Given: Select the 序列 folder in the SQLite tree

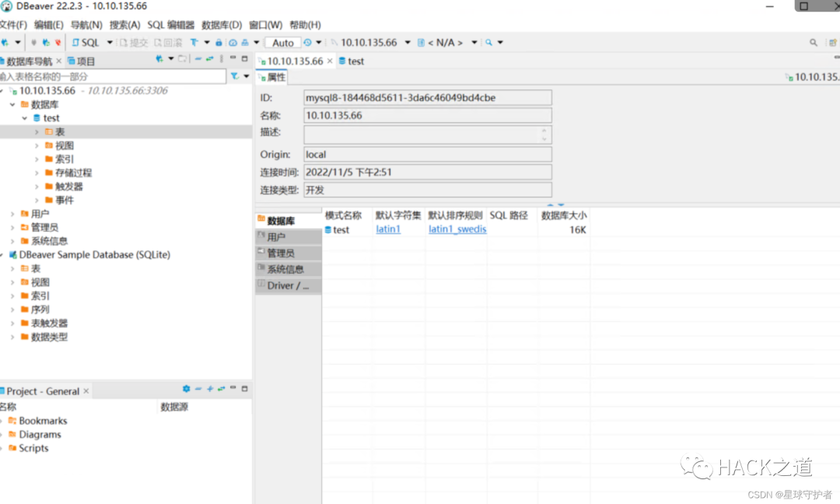Looking at the screenshot, I should click(x=40, y=310).
